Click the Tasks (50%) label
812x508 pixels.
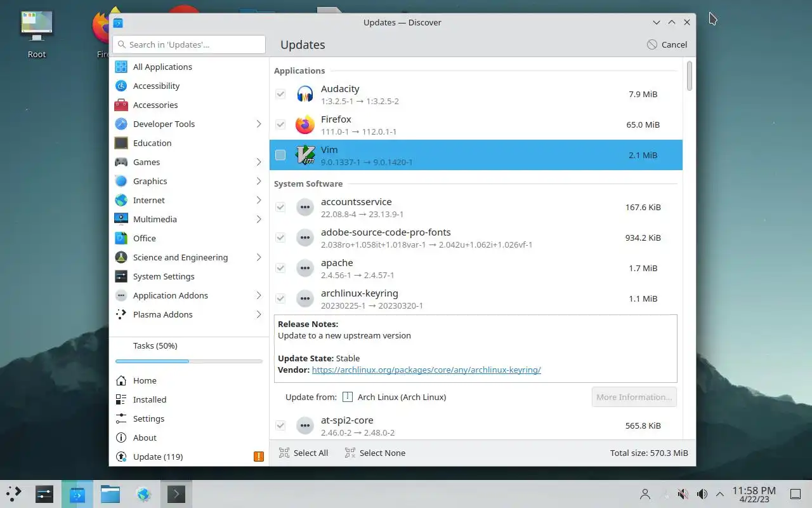coord(155,345)
